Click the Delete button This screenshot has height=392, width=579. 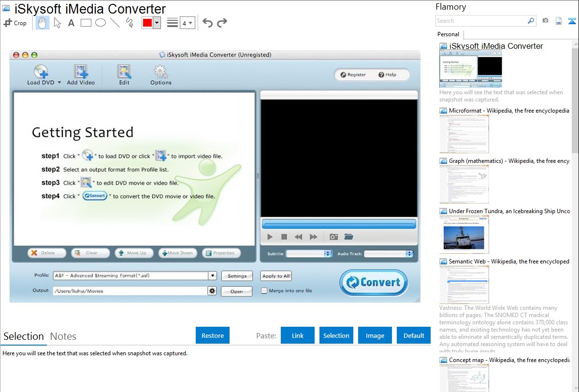(47, 253)
